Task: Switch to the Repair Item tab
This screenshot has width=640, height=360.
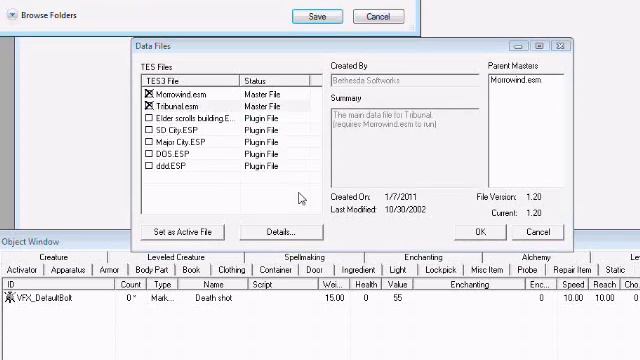Action: coord(572,270)
